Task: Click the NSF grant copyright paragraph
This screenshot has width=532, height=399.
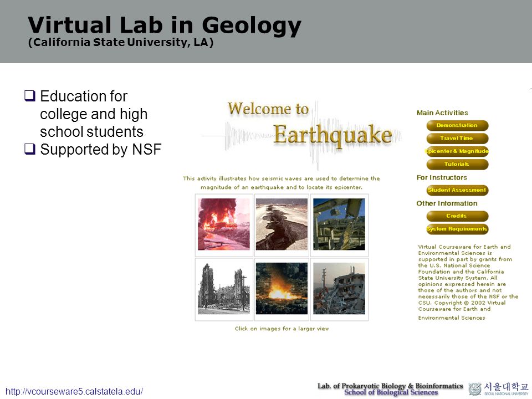Action: click(468, 282)
